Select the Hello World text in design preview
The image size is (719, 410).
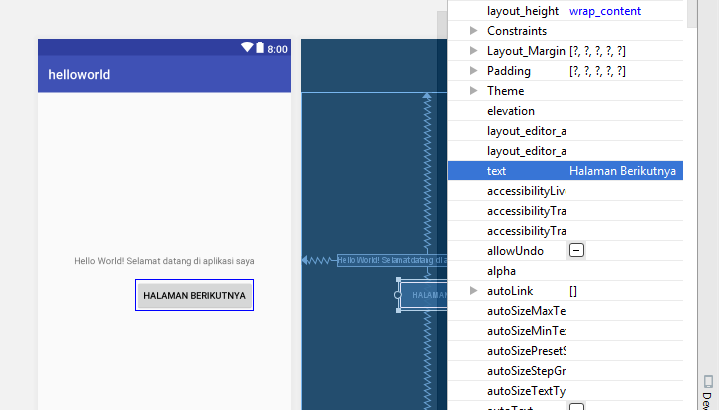tap(164, 261)
